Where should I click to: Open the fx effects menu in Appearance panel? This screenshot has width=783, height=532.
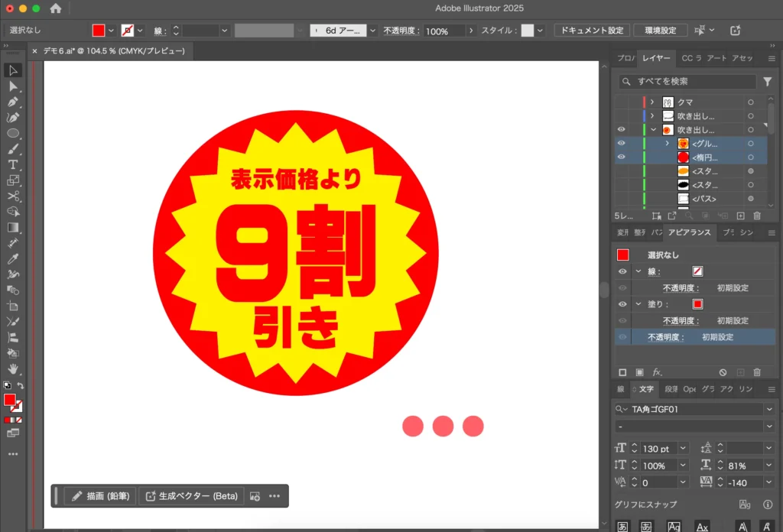click(655, 372)
